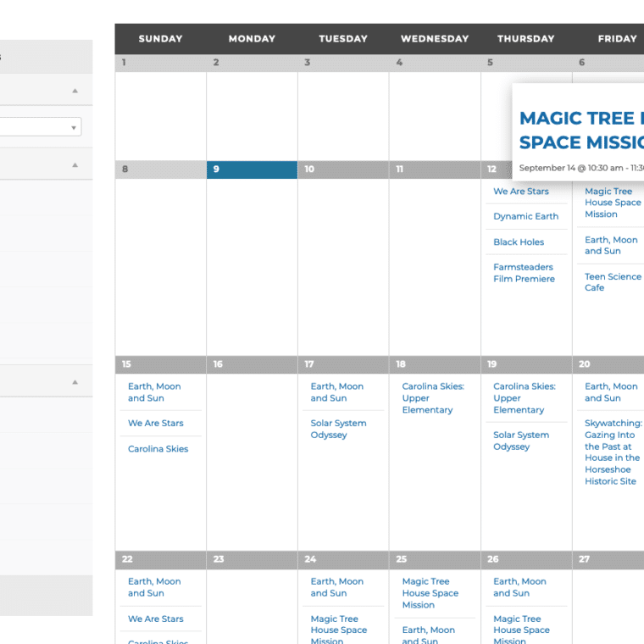This screenshot has width=644, height=644.
Task: Open Earth, Moon and Sun on the 24th
Action: click(336, 587)
